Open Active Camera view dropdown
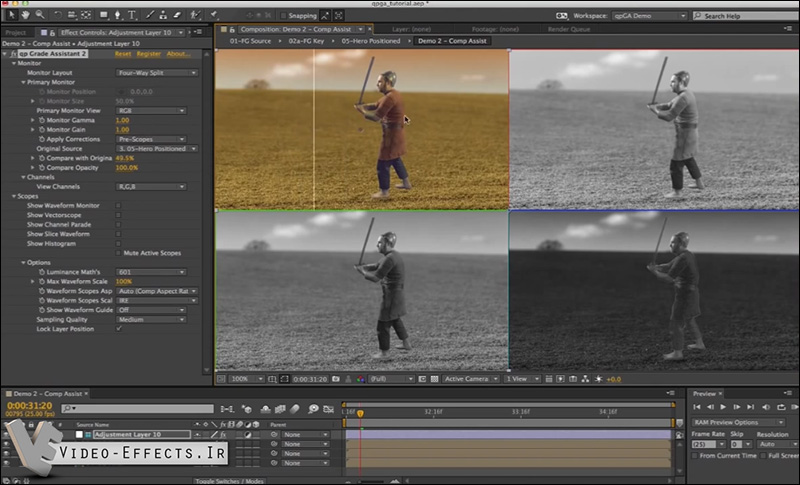The image size is (800, 485). click(x=470, y=379)
